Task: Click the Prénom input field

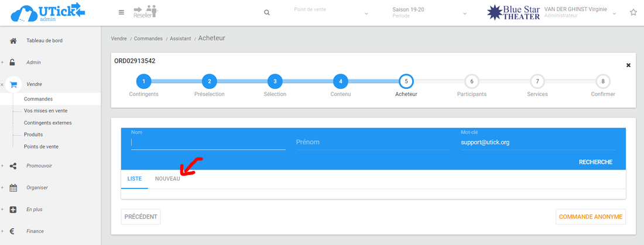Action: [x=373, y=142]
